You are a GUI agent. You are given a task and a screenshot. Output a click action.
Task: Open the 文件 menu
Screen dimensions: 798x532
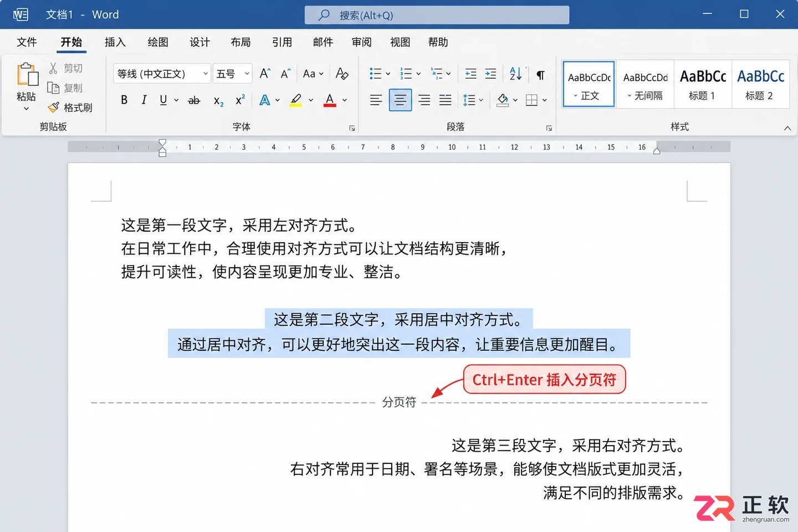point(27,43)
